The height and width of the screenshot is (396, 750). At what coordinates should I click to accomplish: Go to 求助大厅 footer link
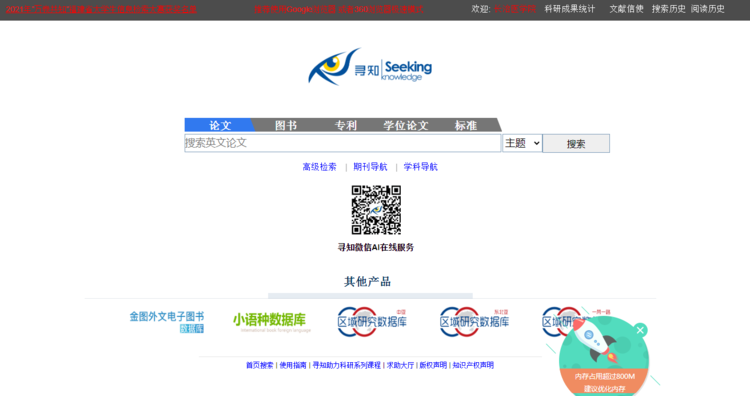pyautogui.click(x=400, y=365)
